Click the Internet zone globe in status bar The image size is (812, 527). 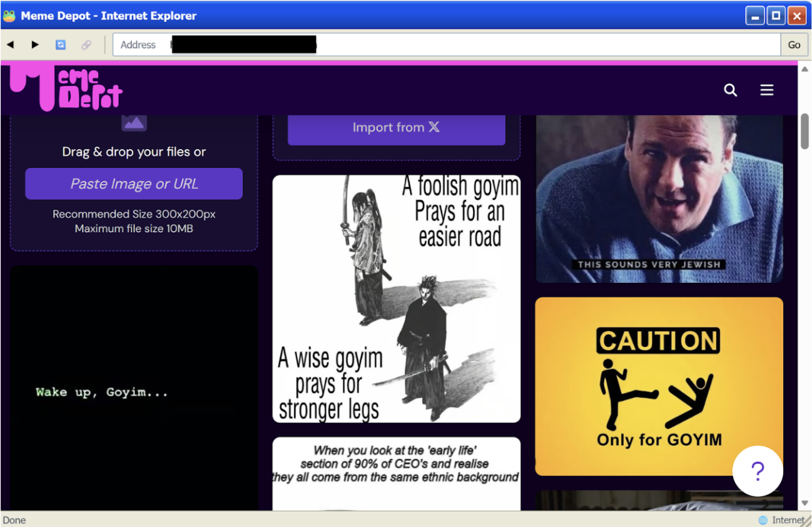pyautogui.click(x=763, y=520)
